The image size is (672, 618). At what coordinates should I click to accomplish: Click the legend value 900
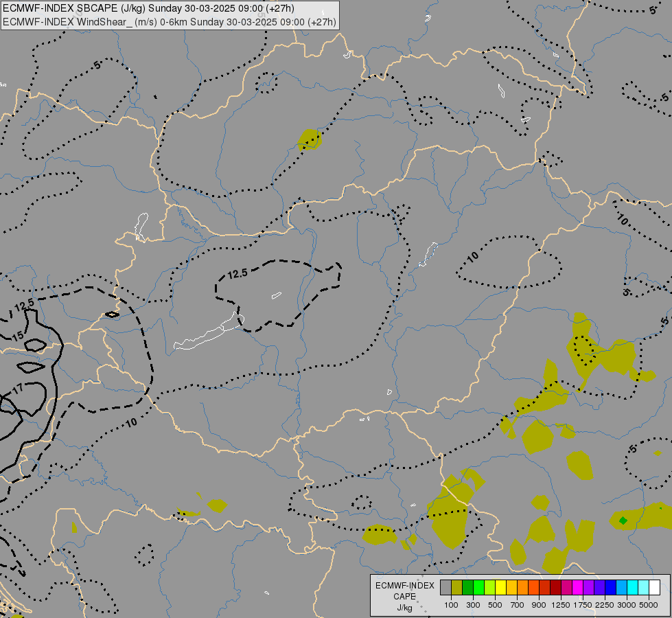pos(539,605)
